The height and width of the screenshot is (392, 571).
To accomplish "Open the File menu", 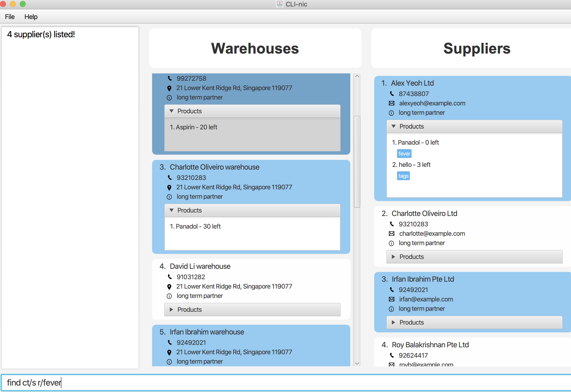I will click(10, 17).
